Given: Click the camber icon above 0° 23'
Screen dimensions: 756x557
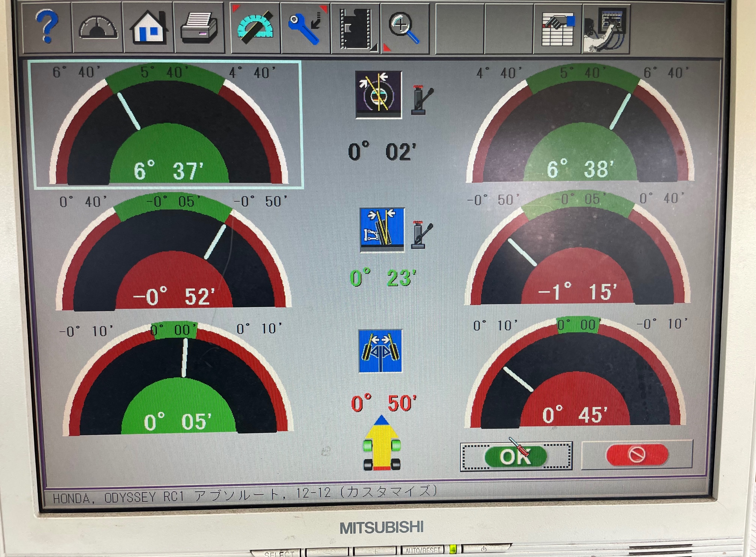Looking at the screenshot, I should click(x=382, y=229).
